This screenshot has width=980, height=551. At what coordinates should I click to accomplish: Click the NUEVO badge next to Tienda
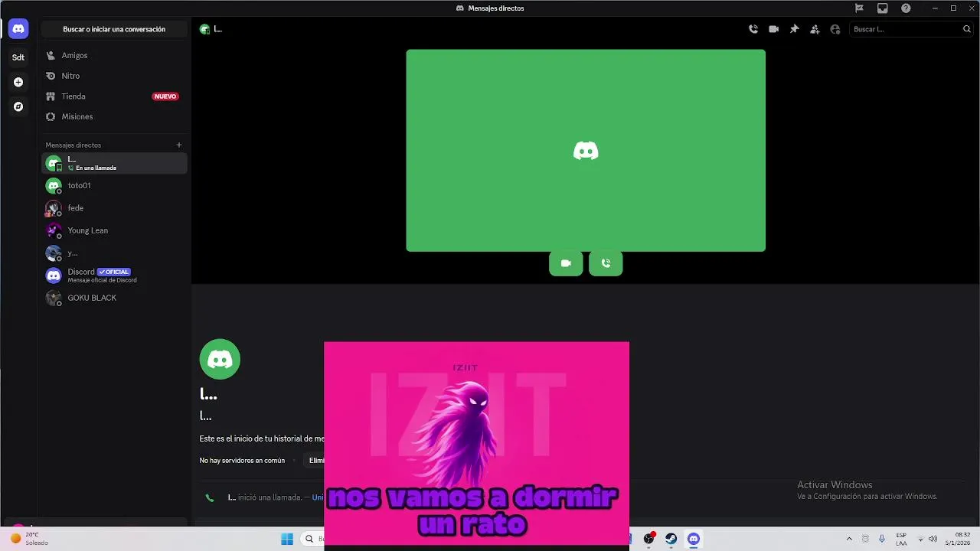pyautogui.click(x=165, y=96)
